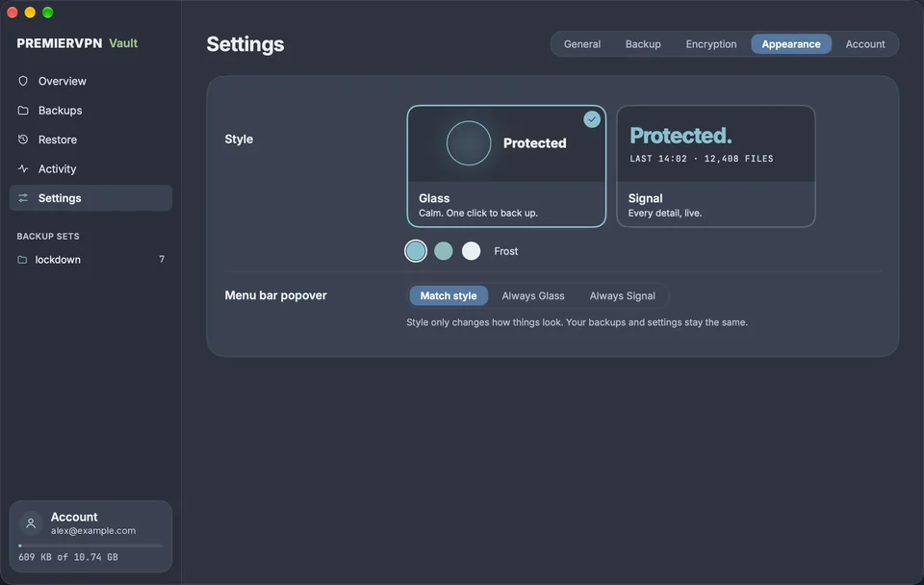Click the '609 KB of 10.74 GB' storage text
Image resolution: width=924 pixels, height=585 pixels.
click(67, 557)
